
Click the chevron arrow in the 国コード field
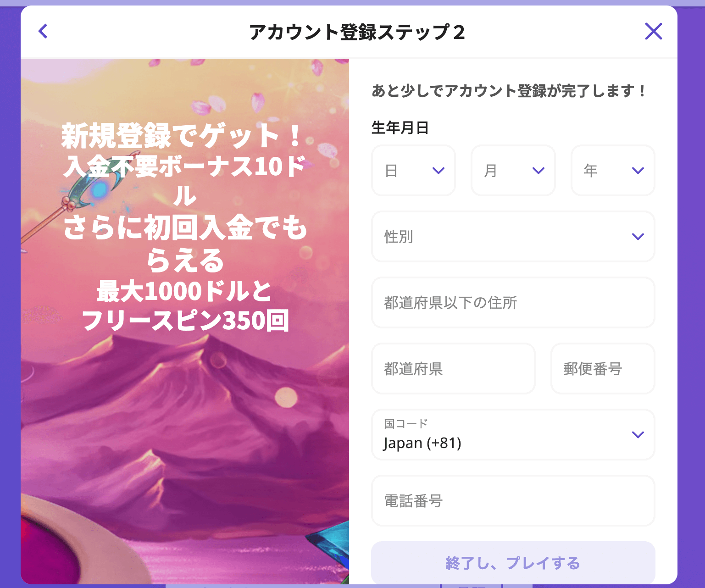coord(638,435)
